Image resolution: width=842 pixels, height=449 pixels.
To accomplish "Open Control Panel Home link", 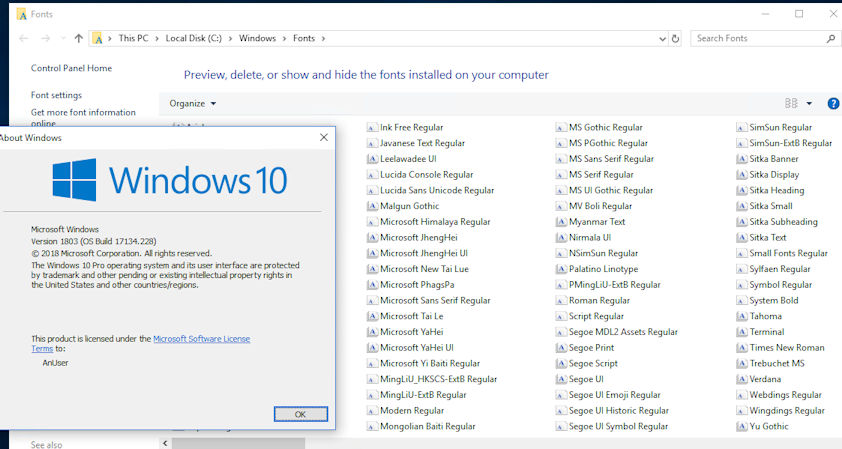I will pos(71,68).
